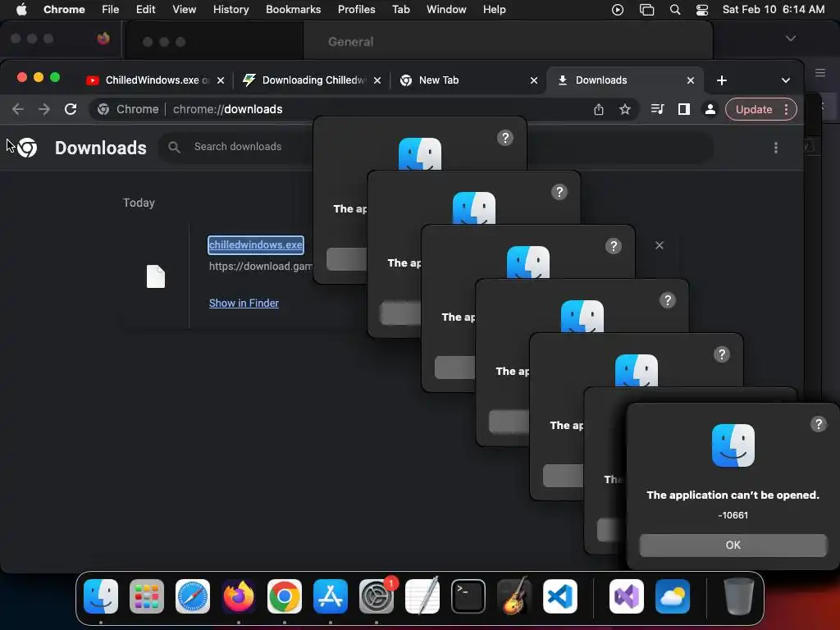Expand chevron in background General window
This screenshot has height=630, width=840.
(790, 39)
